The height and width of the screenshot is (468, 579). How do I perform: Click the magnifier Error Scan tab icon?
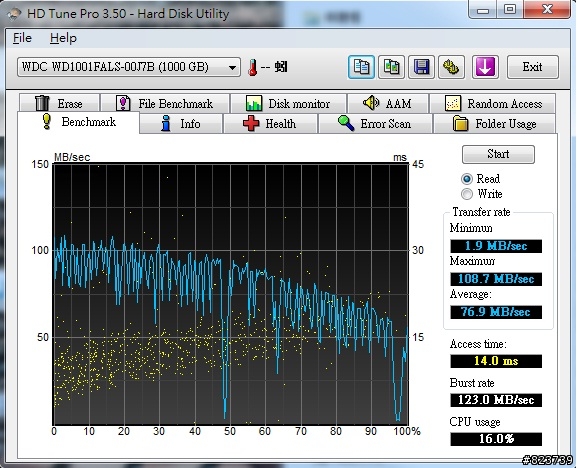click(x=346, y=123)
